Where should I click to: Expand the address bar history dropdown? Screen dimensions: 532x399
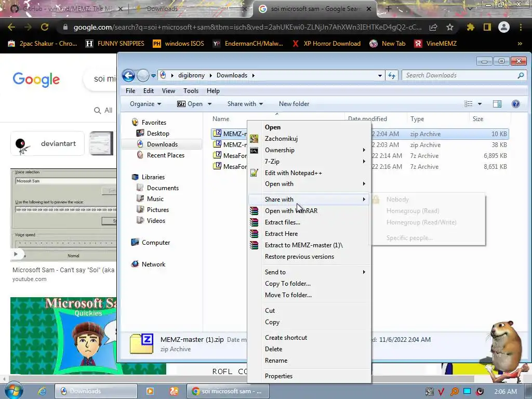(x=380, y=75)
